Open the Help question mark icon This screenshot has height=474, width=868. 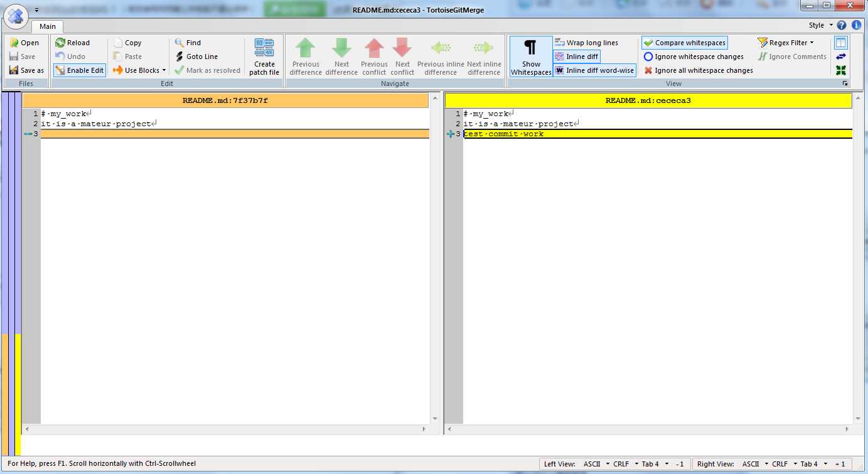click(x=842, y=25)
